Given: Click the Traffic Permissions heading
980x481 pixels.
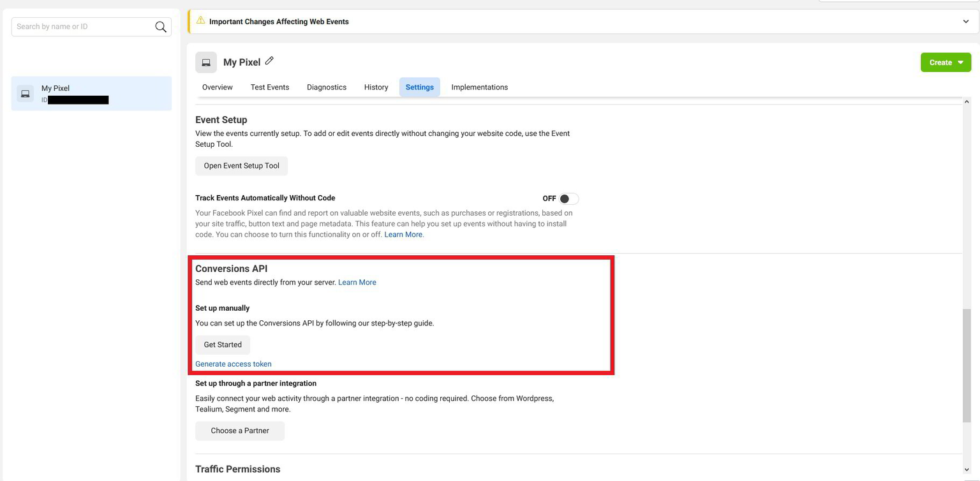Looking at the screenshot, I should pyautogui.click(x=238, y=469).
